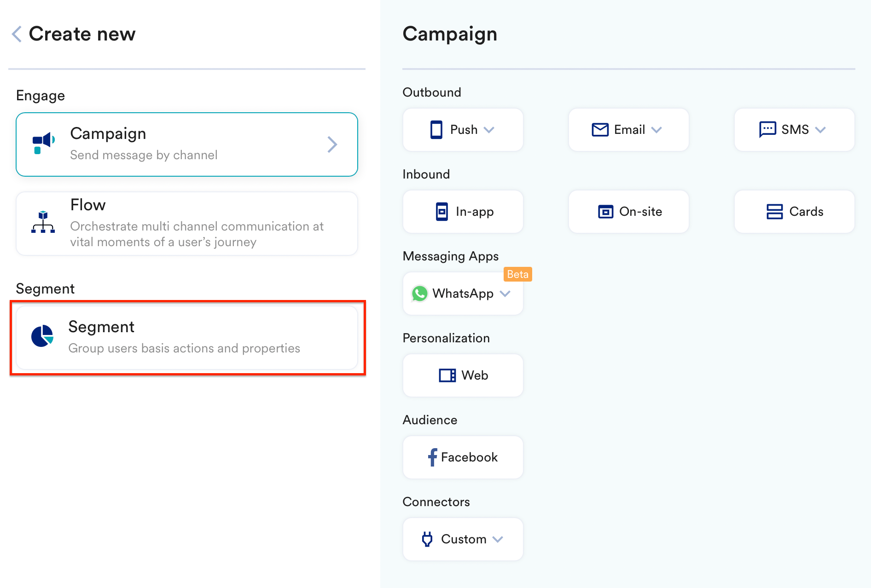Viewport: 871px width, 588px height.
Task: Expand the WhatsApp options chevron
Action: click(505, 294)
